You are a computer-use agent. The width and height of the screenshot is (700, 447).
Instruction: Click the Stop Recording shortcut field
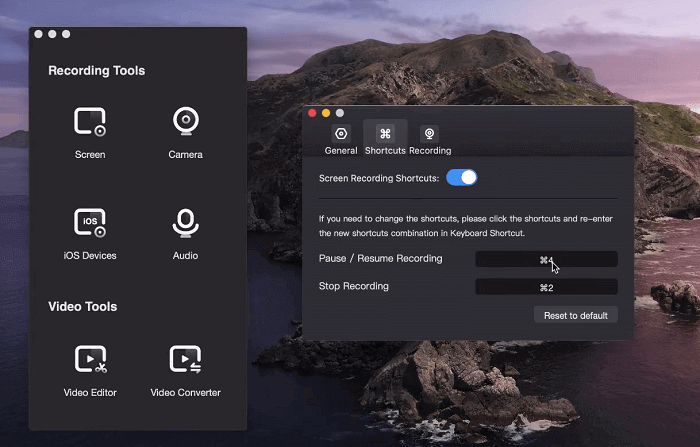[546, 287]
